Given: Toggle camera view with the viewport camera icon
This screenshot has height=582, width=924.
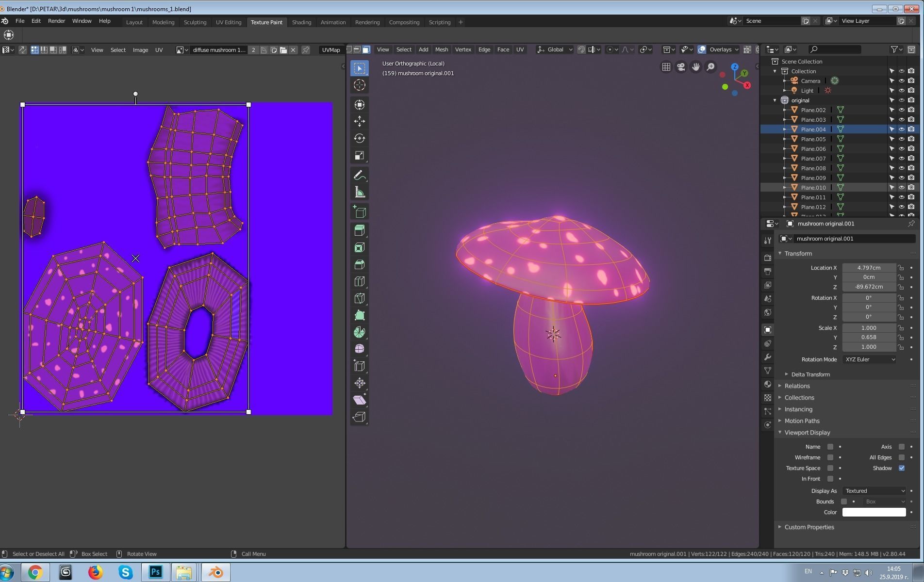Looking at the screenshot, I should [x=681, y=67].
